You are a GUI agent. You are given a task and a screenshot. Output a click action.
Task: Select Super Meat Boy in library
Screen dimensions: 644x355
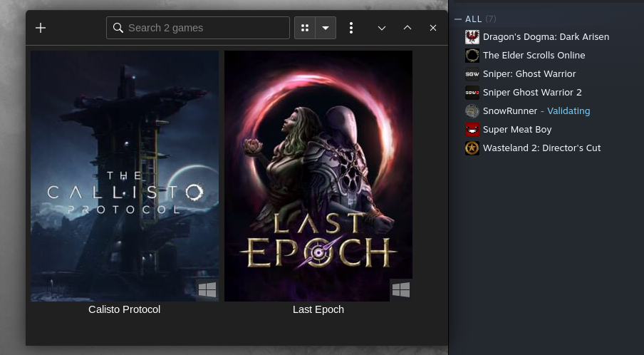(x=517, y=130)
